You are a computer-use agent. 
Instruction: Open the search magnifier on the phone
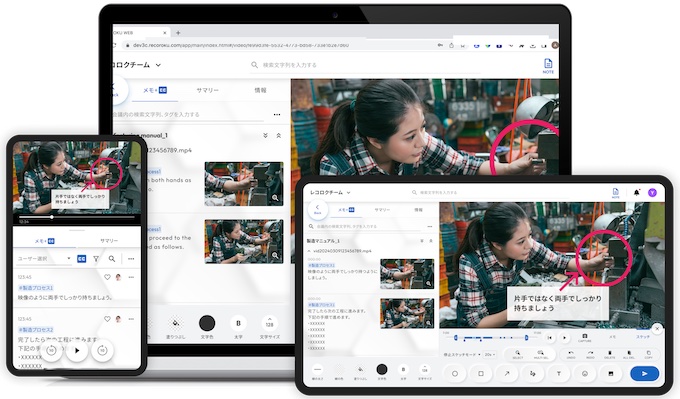coord(112,259)
